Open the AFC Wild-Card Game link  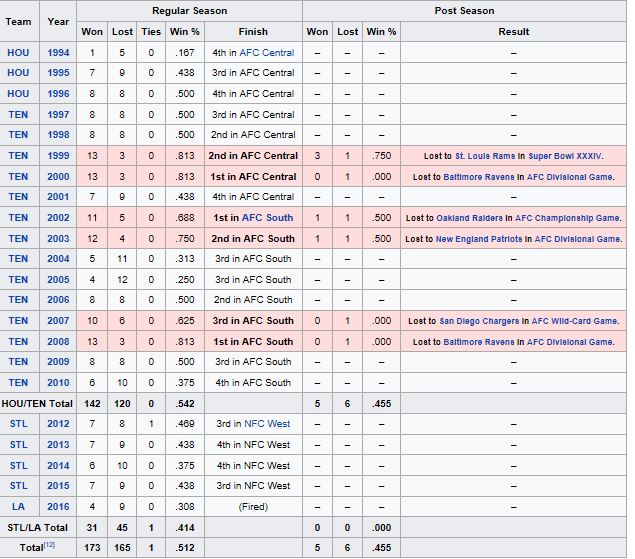coord(575,321)
